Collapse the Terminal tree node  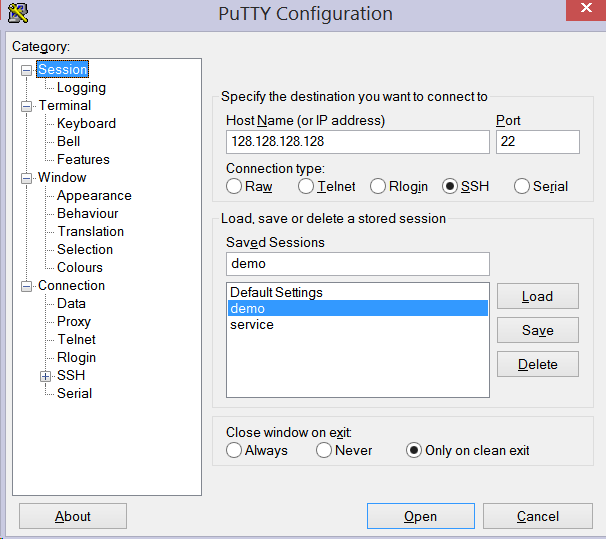(x=26, y=106)
